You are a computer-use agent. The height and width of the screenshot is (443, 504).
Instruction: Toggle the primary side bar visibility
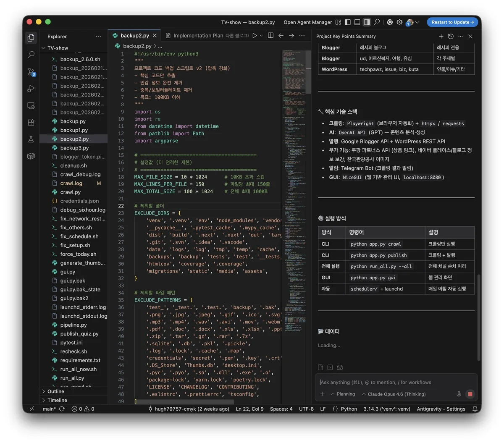pyautogui.click(x=347, y=22)
